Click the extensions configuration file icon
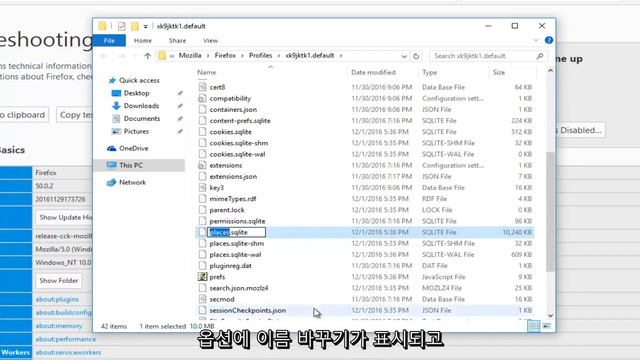The width and height of the screenshot is (640, 360). [202, 165]
